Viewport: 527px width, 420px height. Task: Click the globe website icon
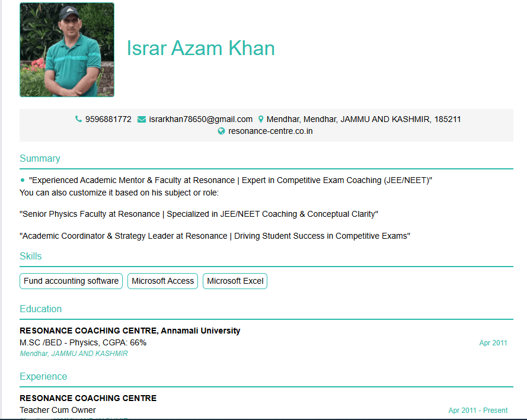(222, 131)
